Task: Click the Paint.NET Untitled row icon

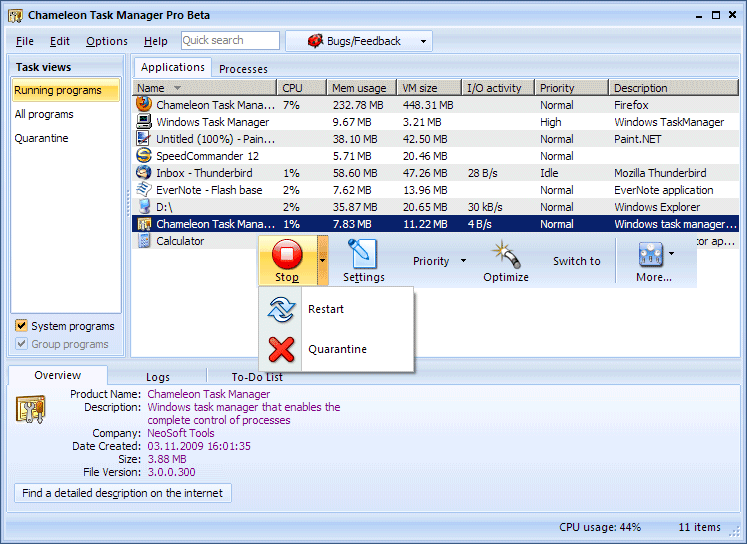Action: pyautogui.click(x=144, y=139)
